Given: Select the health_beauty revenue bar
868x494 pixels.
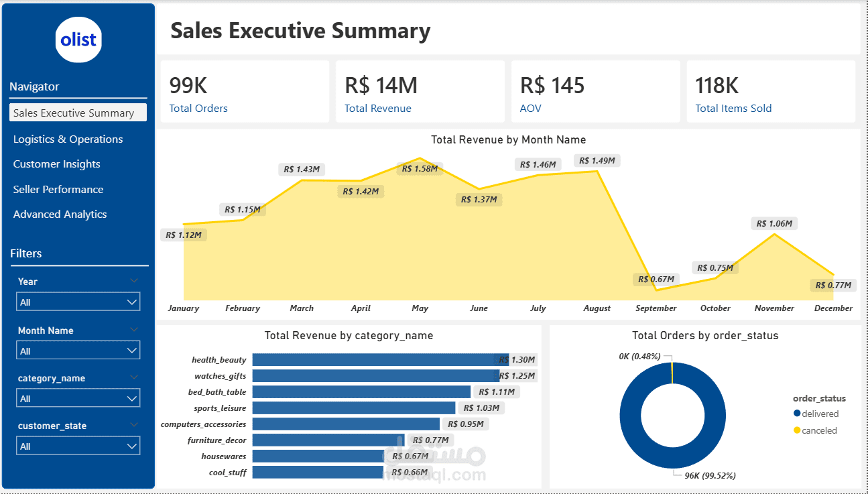Looking at the screenshot, I should point(375,360).
